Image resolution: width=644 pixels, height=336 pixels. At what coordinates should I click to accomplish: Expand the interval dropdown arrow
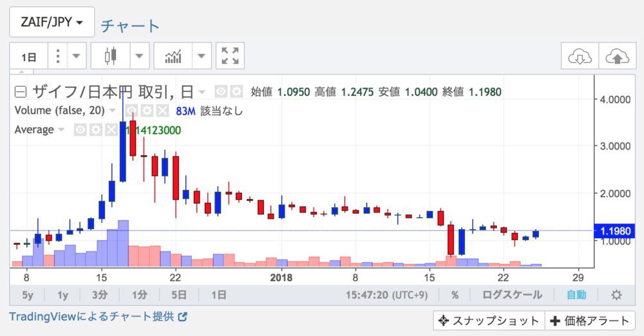tap(77, 56)
